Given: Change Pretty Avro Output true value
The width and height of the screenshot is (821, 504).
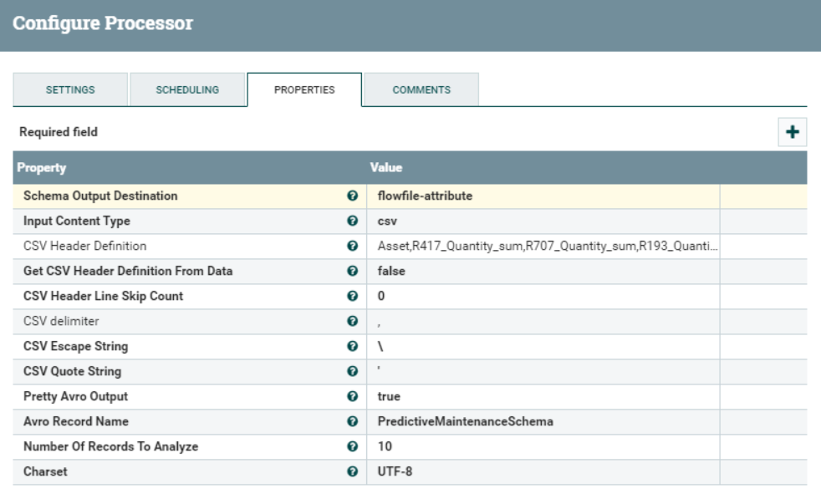Looking at the screenshot, I should [x=543, y=397].
